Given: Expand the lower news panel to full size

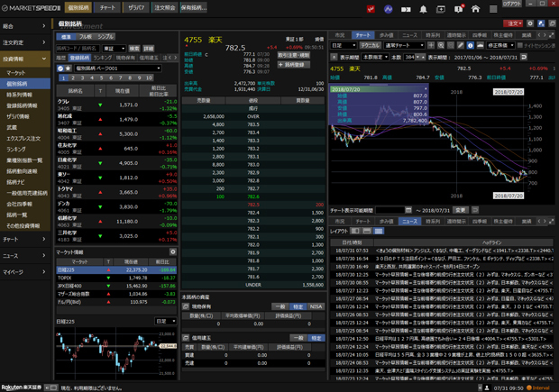Looking at the screenshot, I should click(552, 222).
